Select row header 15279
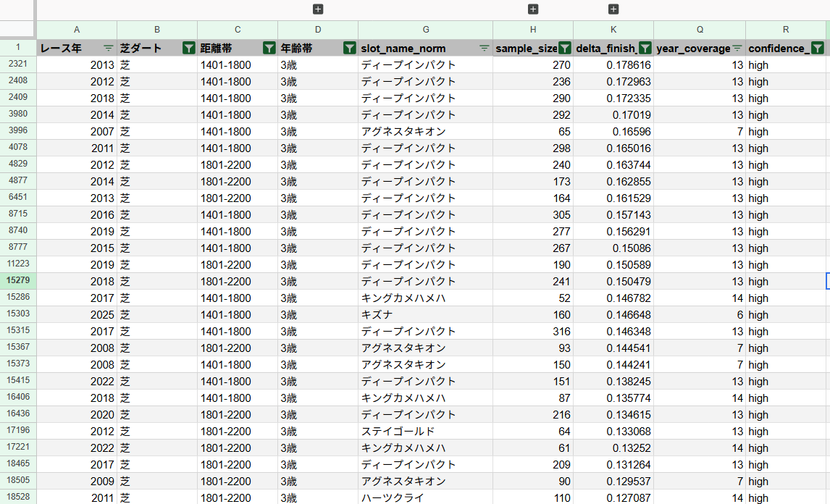 [18, 280]
